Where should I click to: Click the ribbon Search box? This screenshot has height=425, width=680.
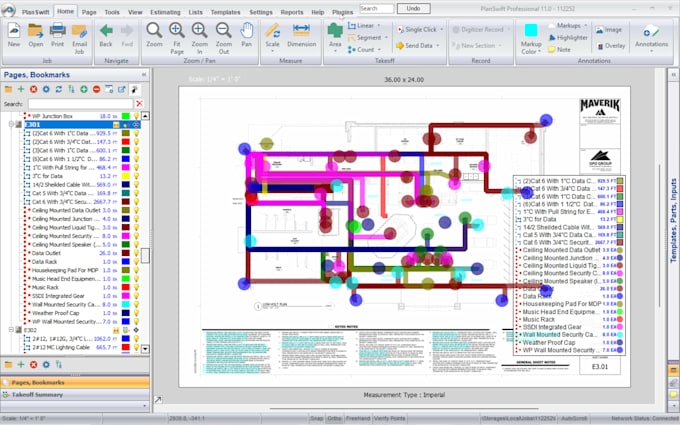[376, 8]
